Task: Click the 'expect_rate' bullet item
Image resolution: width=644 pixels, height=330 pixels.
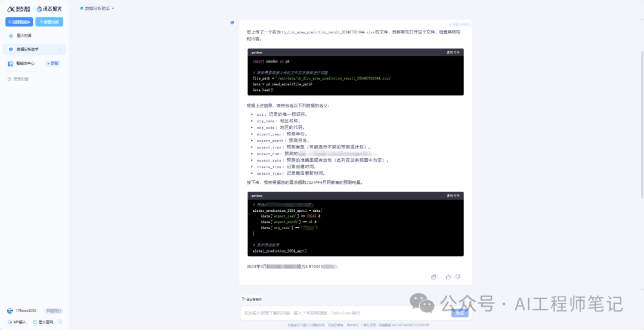Action: 323,161
